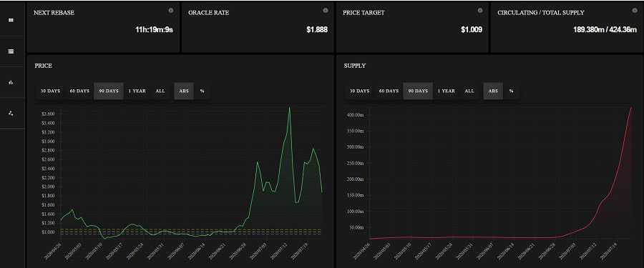644x268 pixels.
Task: Click the oracle rate value $1.888
Action: pyautogui.click(x=317, y=29)
